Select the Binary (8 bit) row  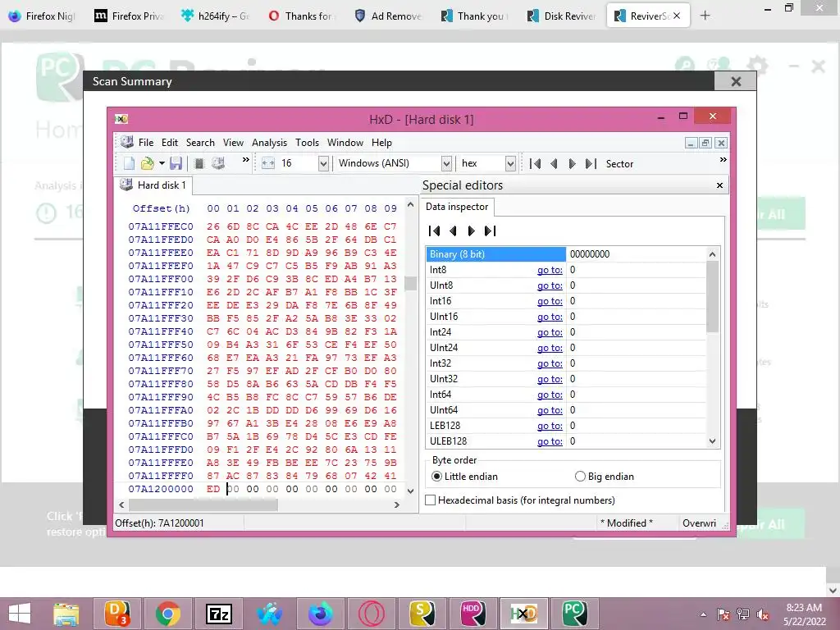tap(566, 254)
